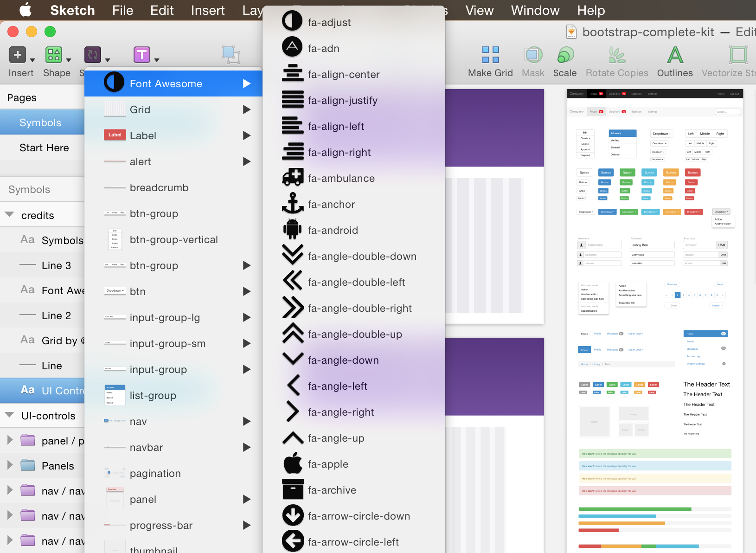Click the Make Grid toolbar icon
Image resolution: width=756 pixels, height=553 pixels.
point(491,55)
